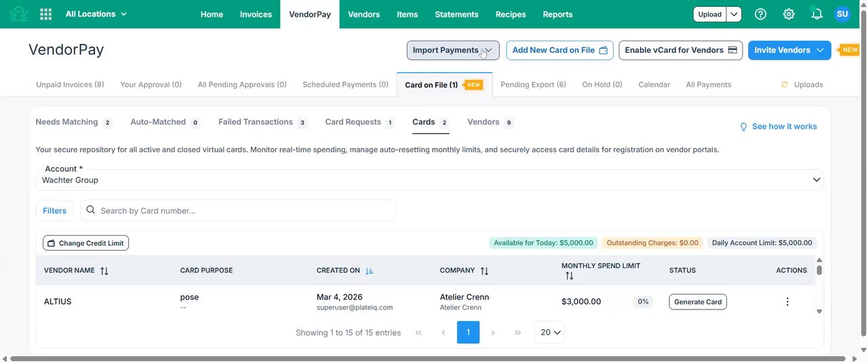Select the Vendors sub-tab with 9
The image size is (868, 363).
tap(490, 122)
